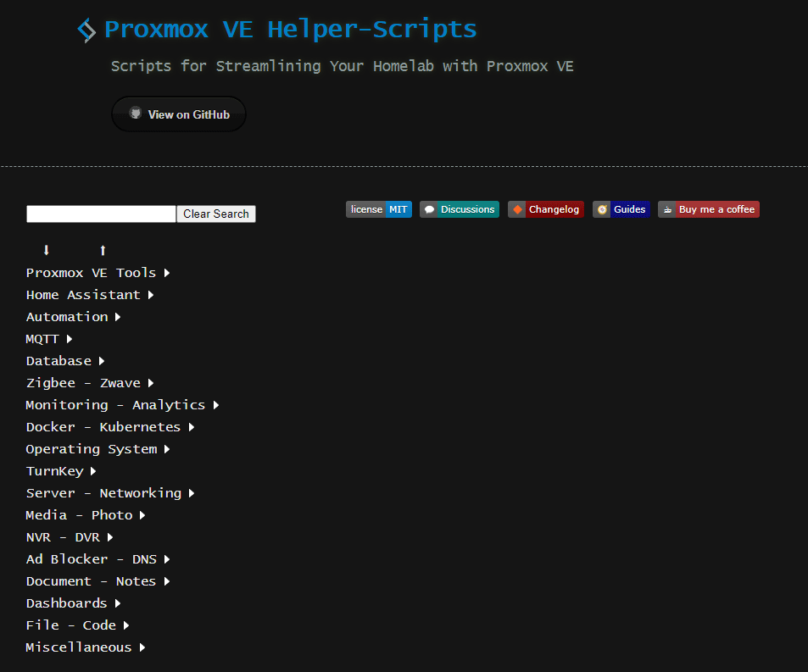Click the orange diamond icon on Changelog badge
The width and height of the screenshot is (808, 672).
click(x=517, y=209)
